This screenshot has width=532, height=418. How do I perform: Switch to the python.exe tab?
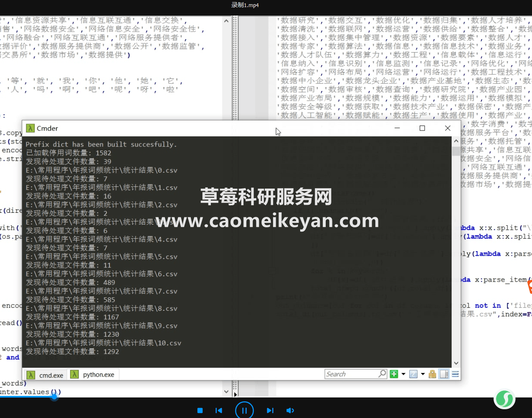(x=93, y=375)
